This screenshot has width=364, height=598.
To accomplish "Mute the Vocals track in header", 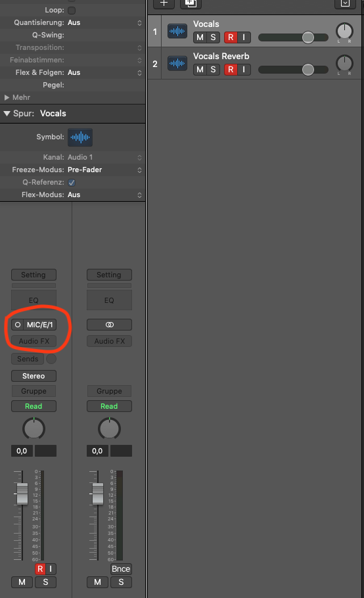I will click(200, 37).
